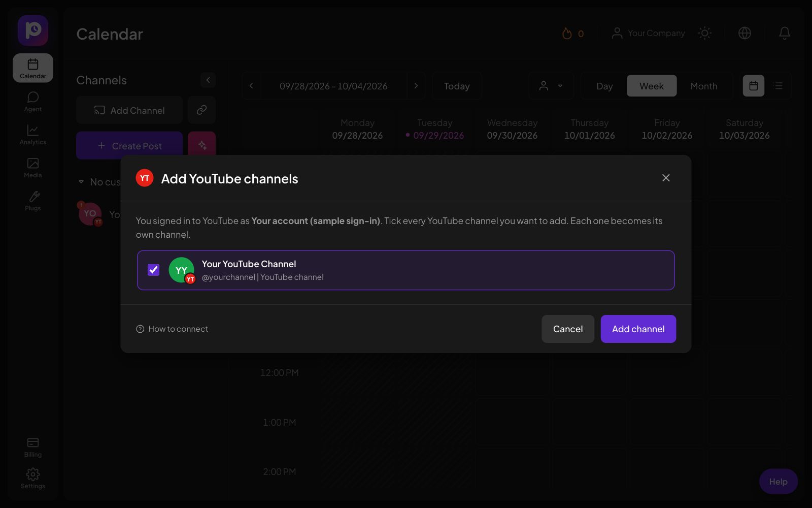The image size is (812, 508).
Task: Toggle light mode with the sun icon
Action: [704, 33]
